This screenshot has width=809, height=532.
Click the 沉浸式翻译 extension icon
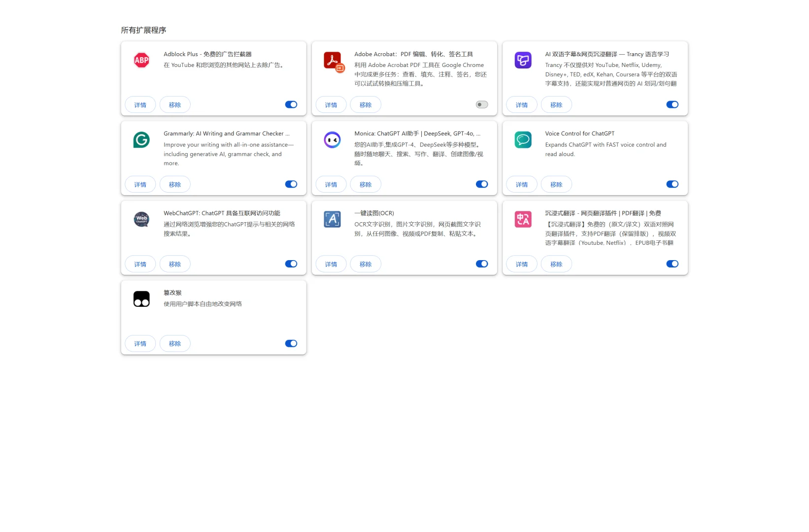click(523, 219)
